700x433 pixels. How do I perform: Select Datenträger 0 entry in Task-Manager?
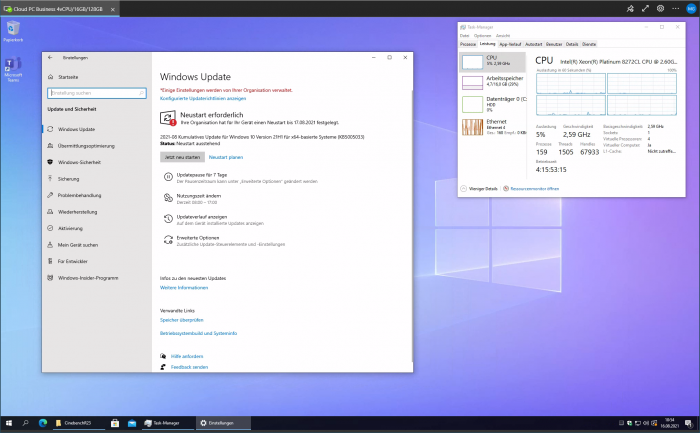(493, 104)
